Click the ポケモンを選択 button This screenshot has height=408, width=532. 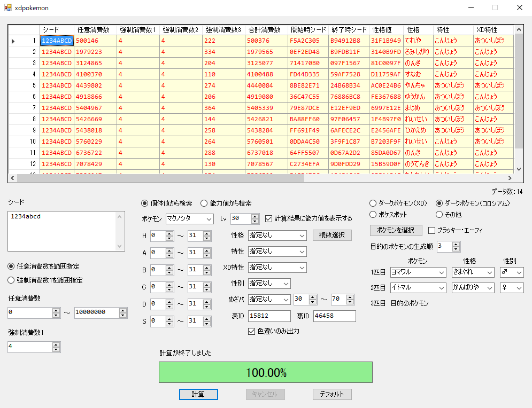click(x=396, y=230)
